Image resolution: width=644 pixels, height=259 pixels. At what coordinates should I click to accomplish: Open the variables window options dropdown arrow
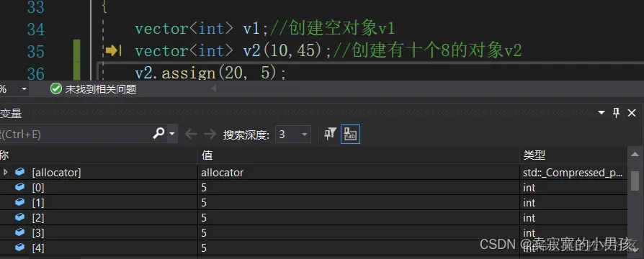[601, 113]
